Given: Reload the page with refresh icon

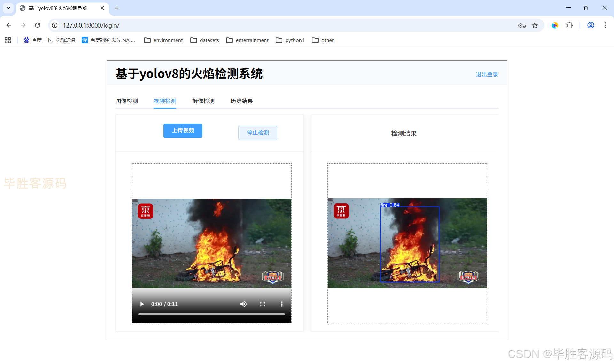Looking at the screenshot, I should click(x=37, y=25).
